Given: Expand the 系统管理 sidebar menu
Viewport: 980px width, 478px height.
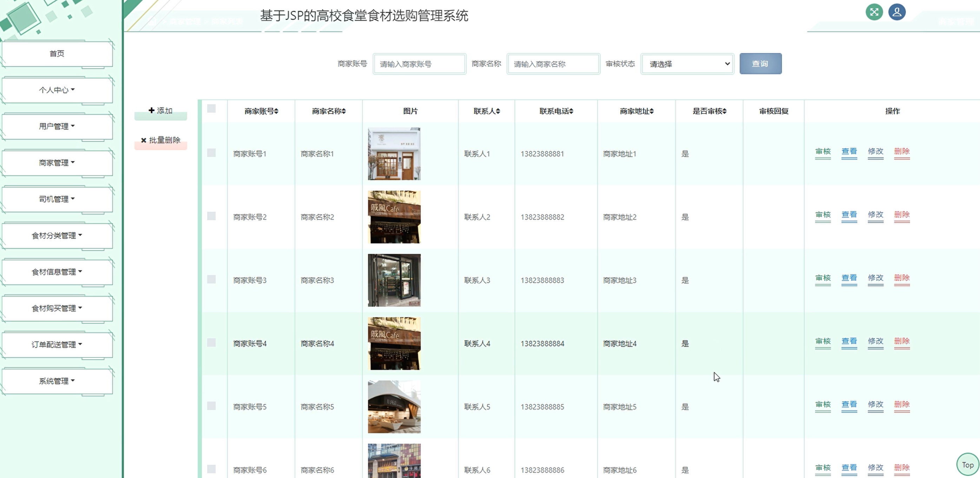Looking at the screenshot, I should pos(57,381).
